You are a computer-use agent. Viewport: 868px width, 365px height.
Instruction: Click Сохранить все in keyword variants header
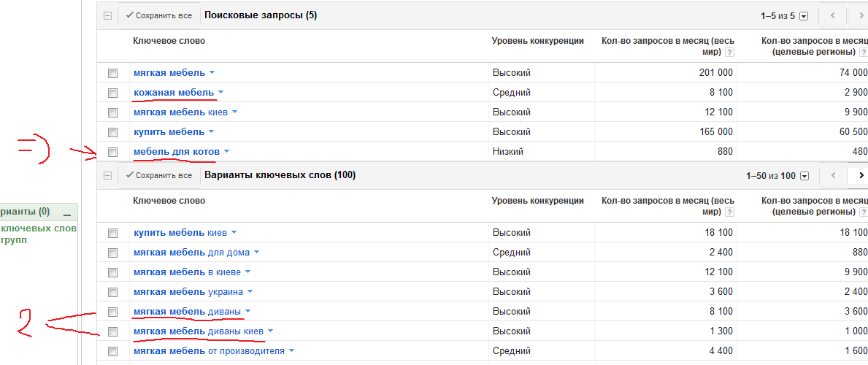coord(158,175)
